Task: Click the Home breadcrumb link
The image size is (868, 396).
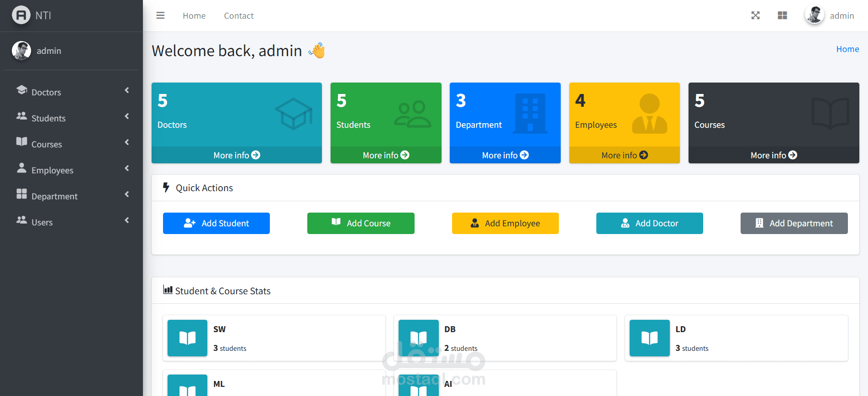Action: [x=847, y=49]
